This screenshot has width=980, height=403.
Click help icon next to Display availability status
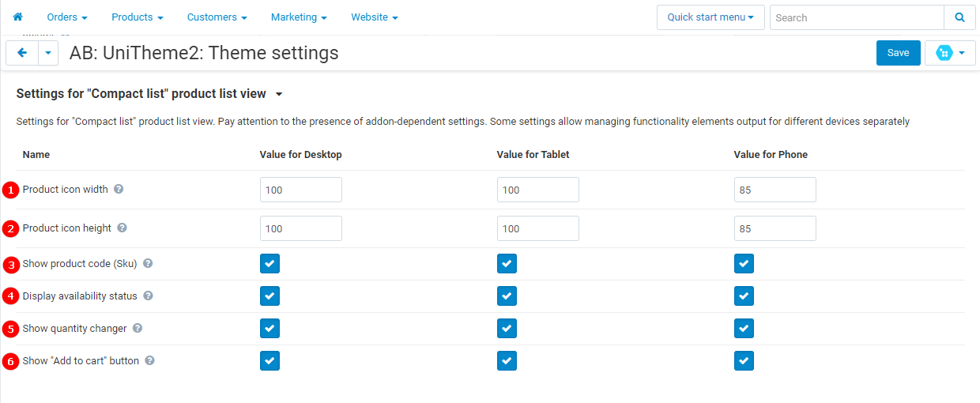(x=148, y=296)
